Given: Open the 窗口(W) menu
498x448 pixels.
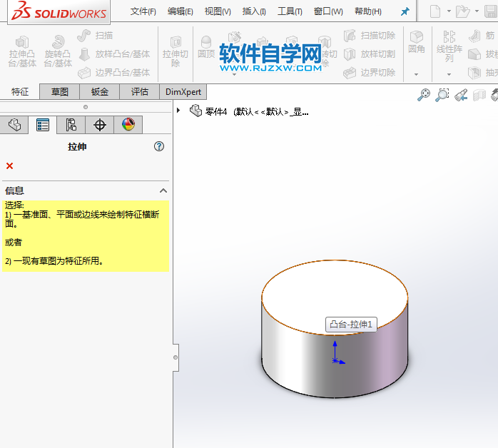Looking at the screenshot, I should point(328,11).
